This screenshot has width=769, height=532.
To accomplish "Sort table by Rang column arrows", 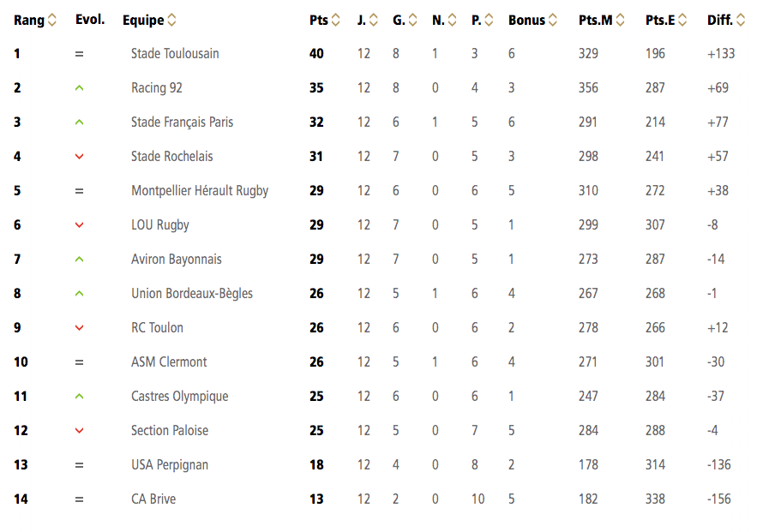I will (x=52, y=20).
